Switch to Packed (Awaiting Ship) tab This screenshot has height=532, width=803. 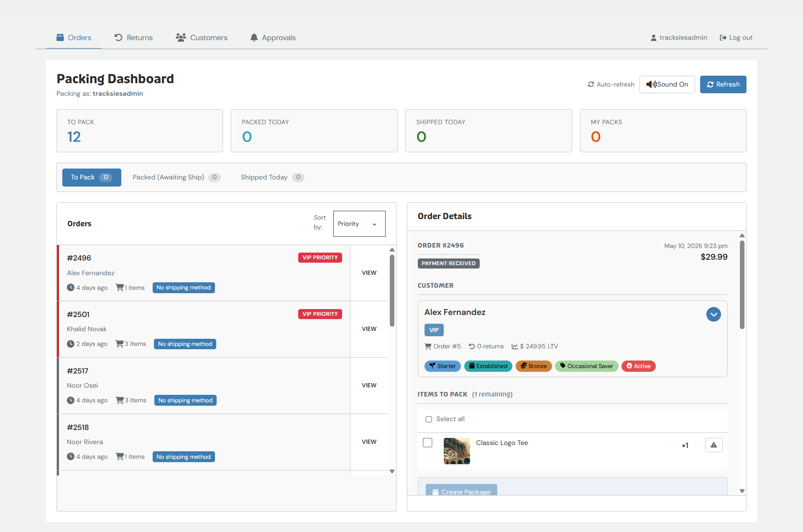pyautogui.click(x=176, y=177)
